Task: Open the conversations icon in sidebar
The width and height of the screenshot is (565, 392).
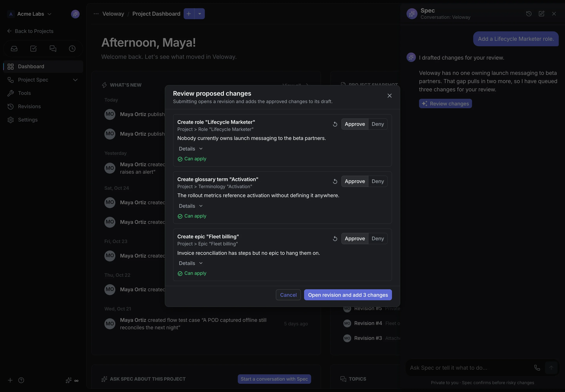Action: click(x=53, y=49)
